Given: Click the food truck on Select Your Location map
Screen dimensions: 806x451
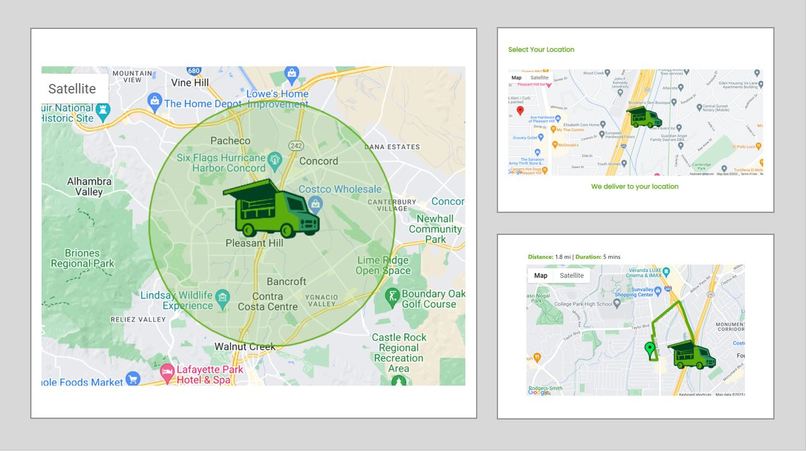Looking at the screenshot, I should [644, 118].
